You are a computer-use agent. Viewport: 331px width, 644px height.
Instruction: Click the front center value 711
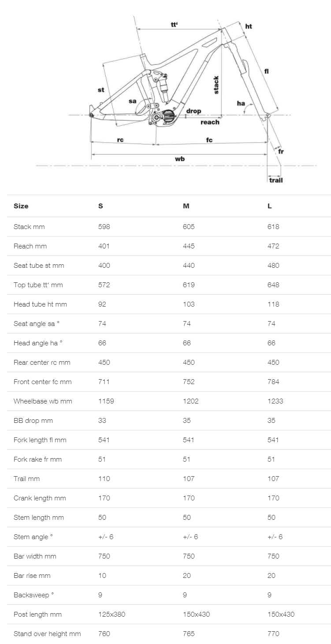click(x=104, y=382)
